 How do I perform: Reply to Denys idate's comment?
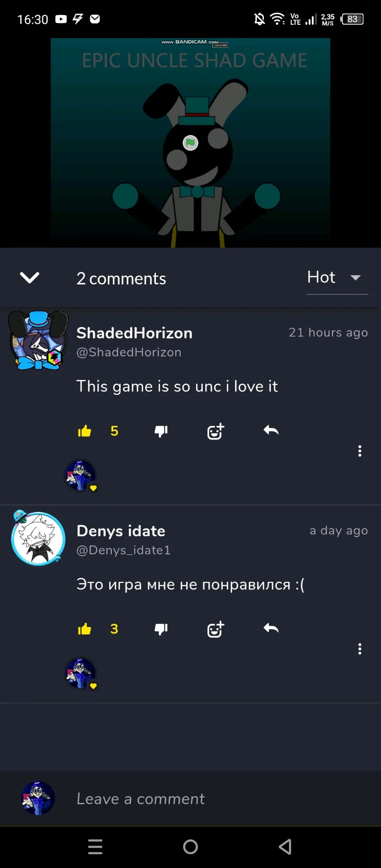tap(271, 628)
